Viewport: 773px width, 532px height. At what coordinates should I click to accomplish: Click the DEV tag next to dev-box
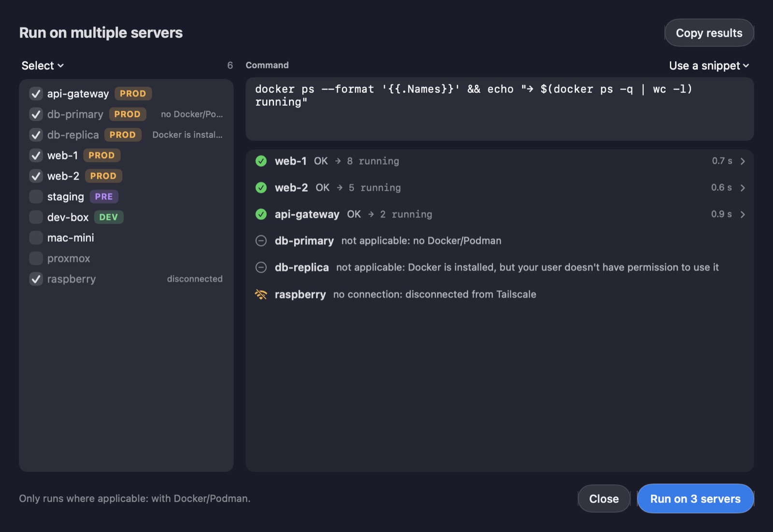(x=109, y=217)
